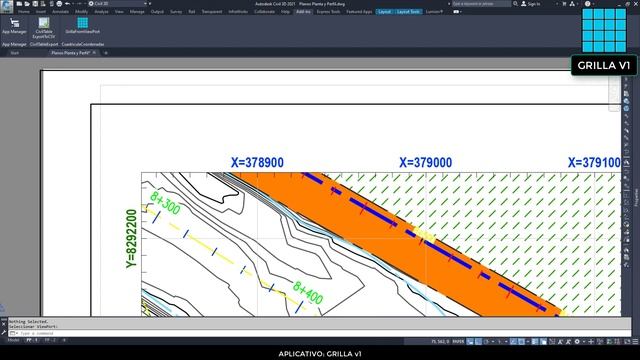Open the Help ribbon tab
The image size is (640, 360).
pos(285,12)
